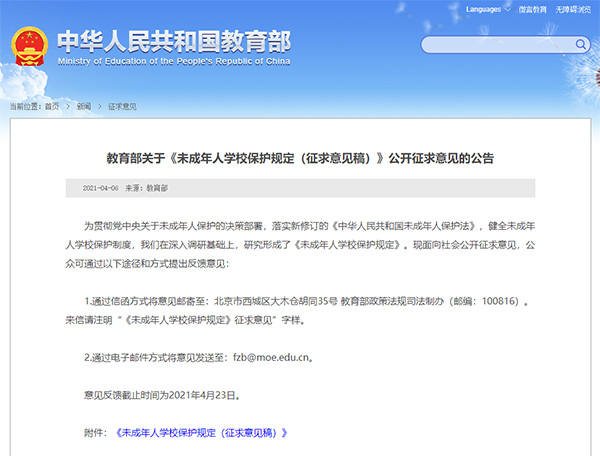Click the deadline text 2021年4月23日
Viewport: 600px width, 456px height.
tap(203, 394)
